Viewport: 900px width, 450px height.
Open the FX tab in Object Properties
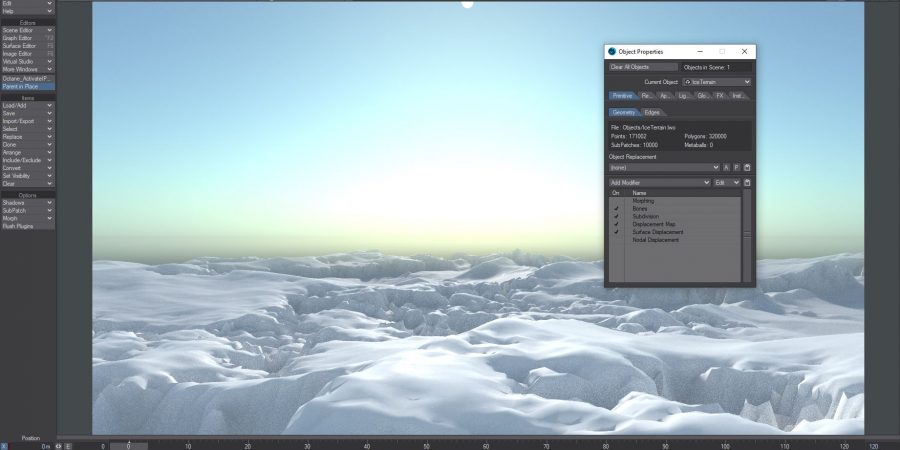click(719, 96)
